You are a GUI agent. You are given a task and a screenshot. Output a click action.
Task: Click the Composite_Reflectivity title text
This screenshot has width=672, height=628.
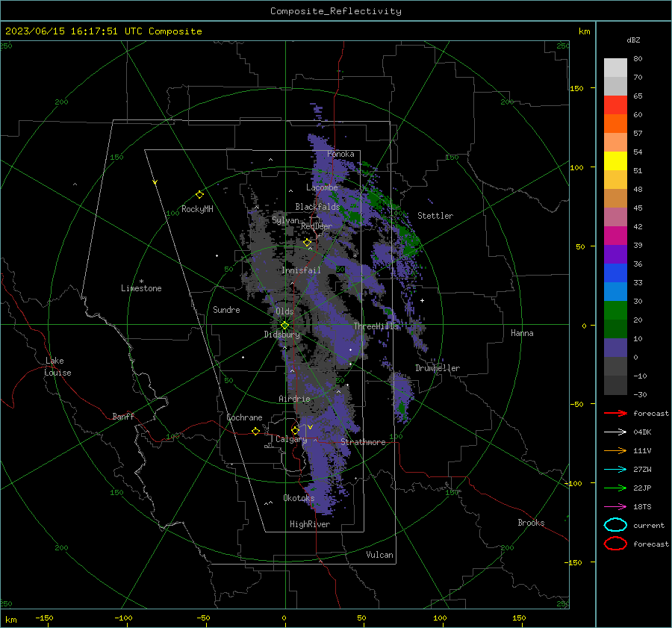(335, 11)
